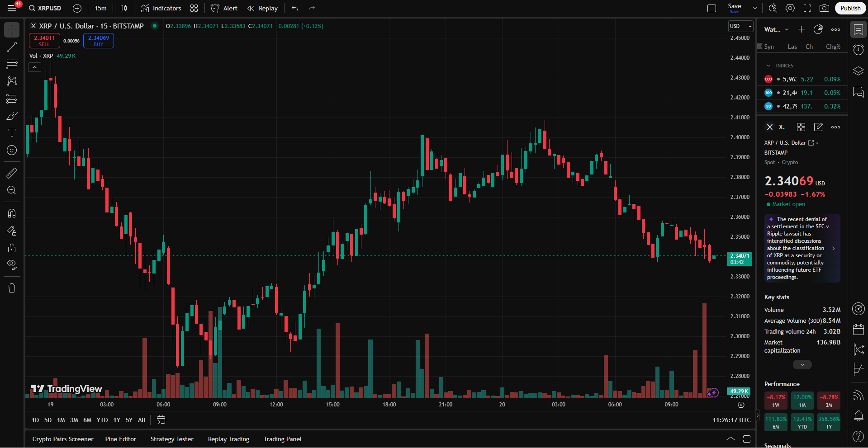868x448 pixels.
Task: Collapse the INDICES watchlist section
Action: (768, 66)
